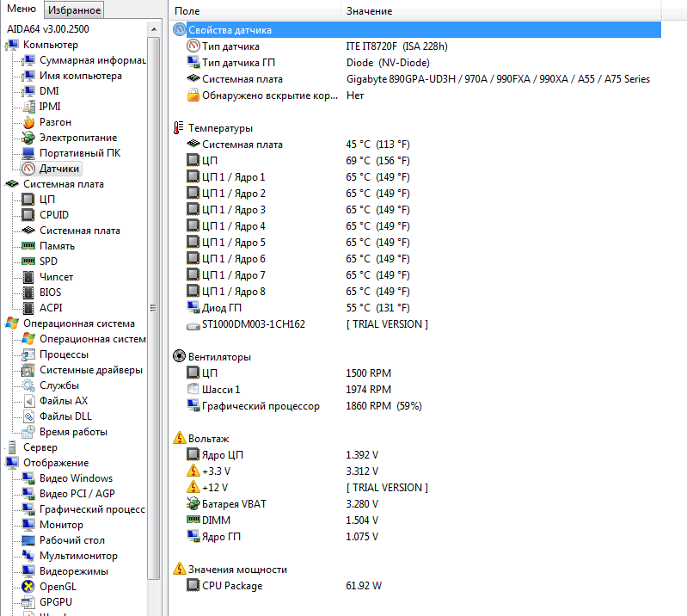Open the Избранное tab
This screenshot has width=687, height=616.
pos(74,10)
